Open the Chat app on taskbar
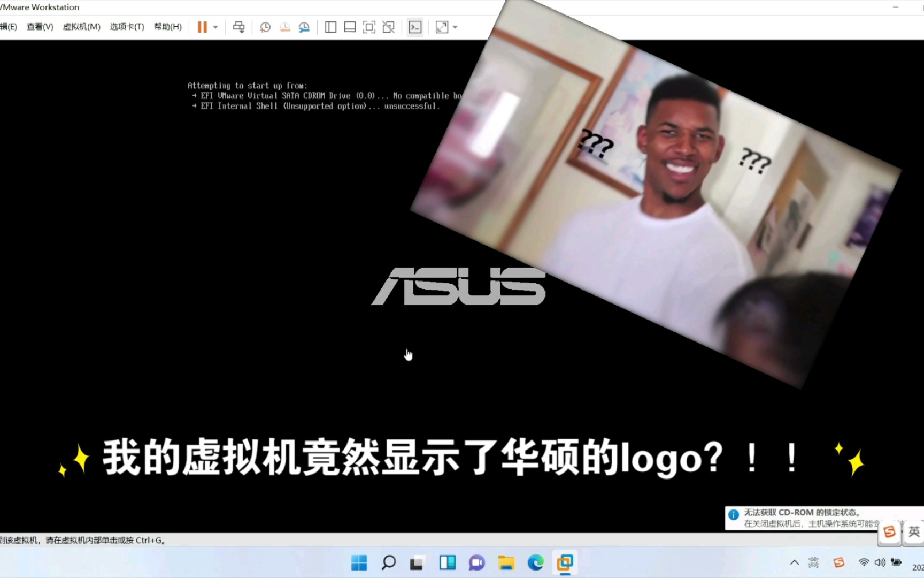This screenshot has width=924, height=578. (x=476, y=562)
